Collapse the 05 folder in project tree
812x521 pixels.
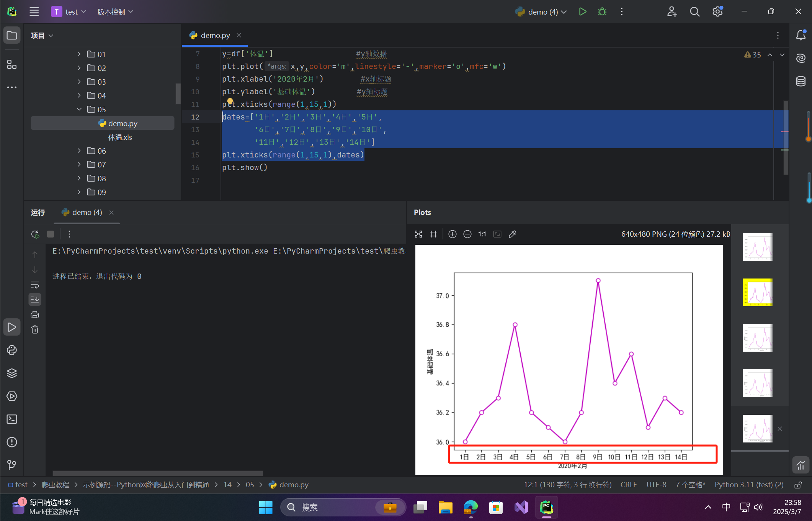[x=79, y=109]
